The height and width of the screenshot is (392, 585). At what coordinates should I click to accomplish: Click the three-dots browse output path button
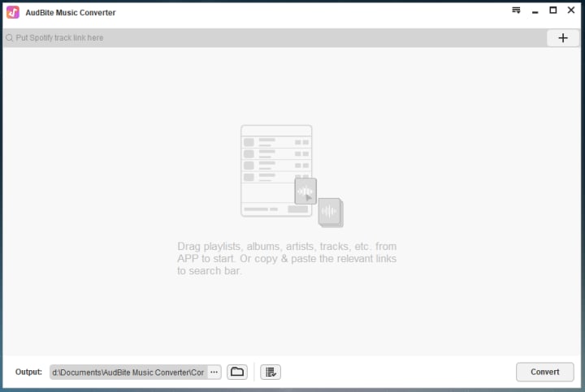click(x=214, y=372)
